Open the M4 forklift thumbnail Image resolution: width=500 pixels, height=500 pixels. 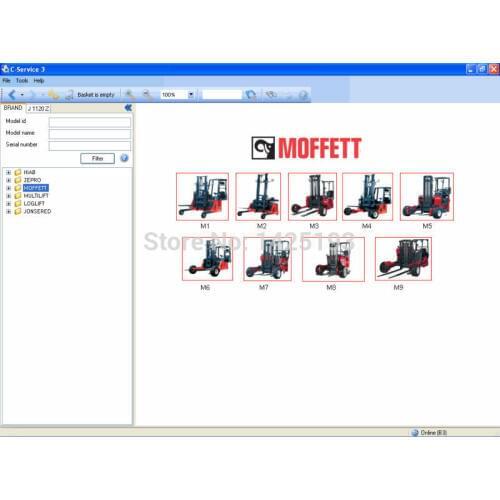tap(367, 196)
